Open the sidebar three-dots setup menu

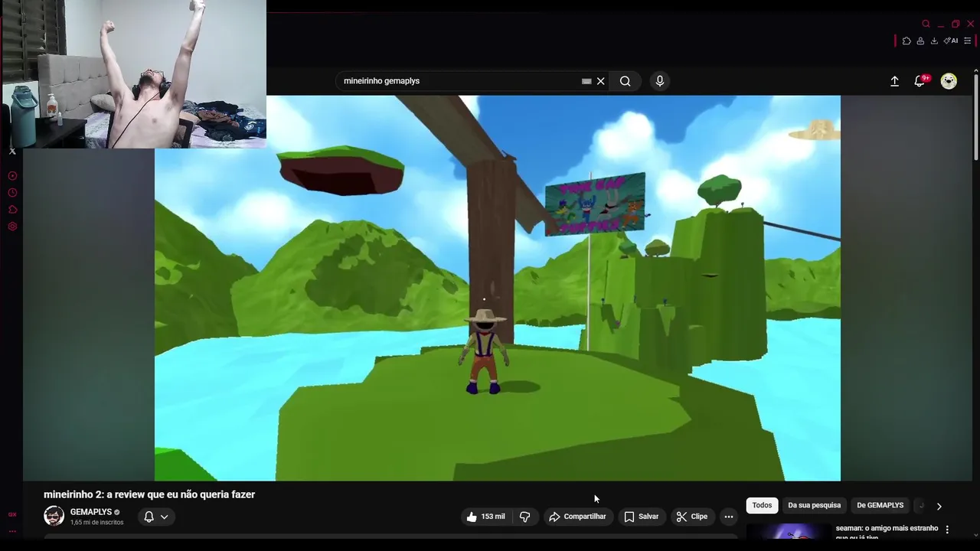click(12, 530)
